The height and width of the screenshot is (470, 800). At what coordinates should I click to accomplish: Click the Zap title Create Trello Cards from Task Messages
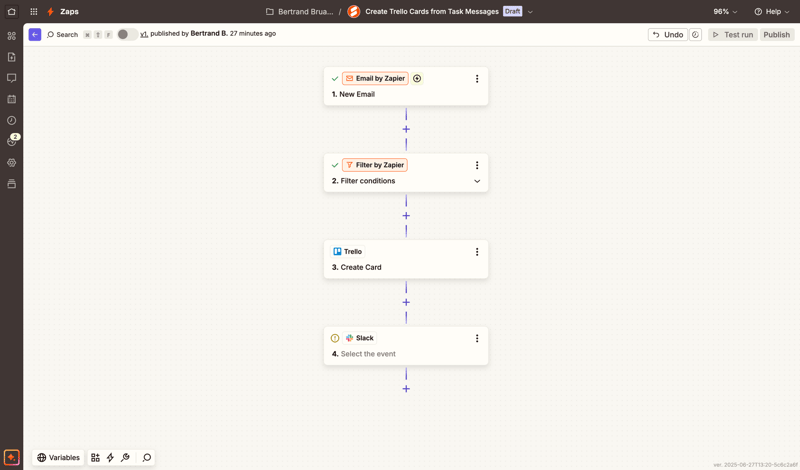(x=432, y=11)
